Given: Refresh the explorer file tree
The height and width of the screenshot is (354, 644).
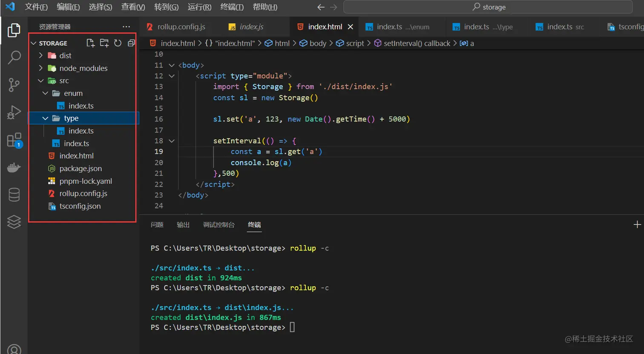Looking at the screenshot, I should 118,43.
